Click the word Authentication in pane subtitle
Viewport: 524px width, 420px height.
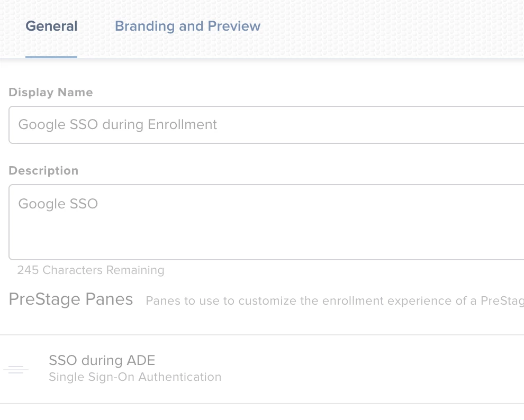(x=180, y=377)
